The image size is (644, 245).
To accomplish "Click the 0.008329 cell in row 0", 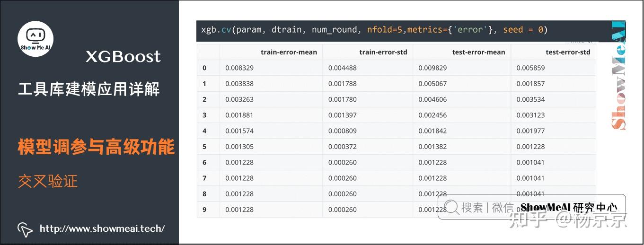I will (x=239, y=68).
